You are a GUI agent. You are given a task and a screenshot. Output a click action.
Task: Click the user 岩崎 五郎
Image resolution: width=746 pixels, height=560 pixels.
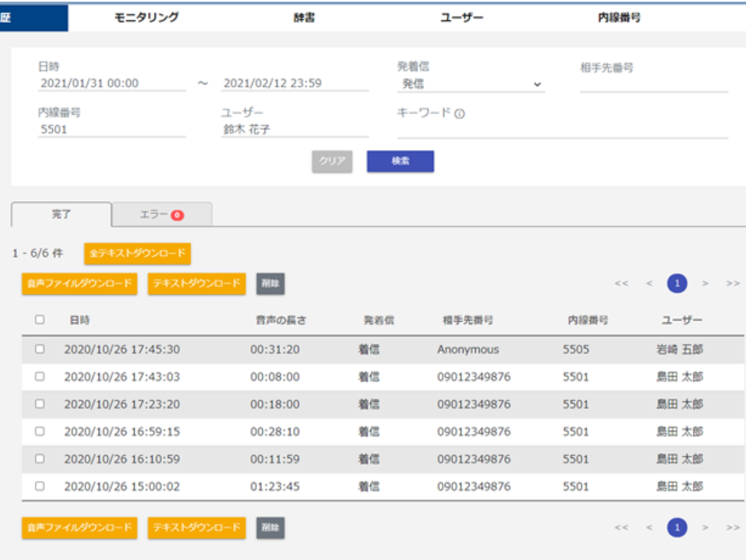tap(679, 349)
